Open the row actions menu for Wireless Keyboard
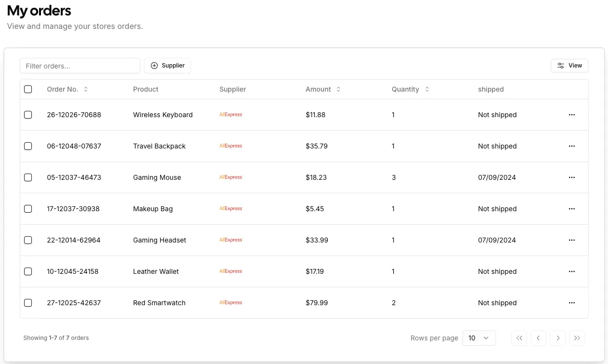The image size is (608, 364). pos(572,115)
